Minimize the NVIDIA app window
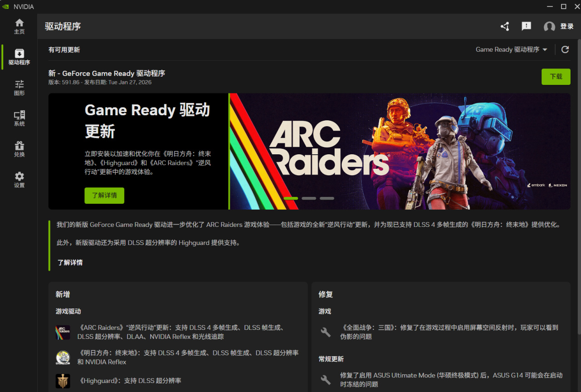The image size is (581, 392). (551, 6)
